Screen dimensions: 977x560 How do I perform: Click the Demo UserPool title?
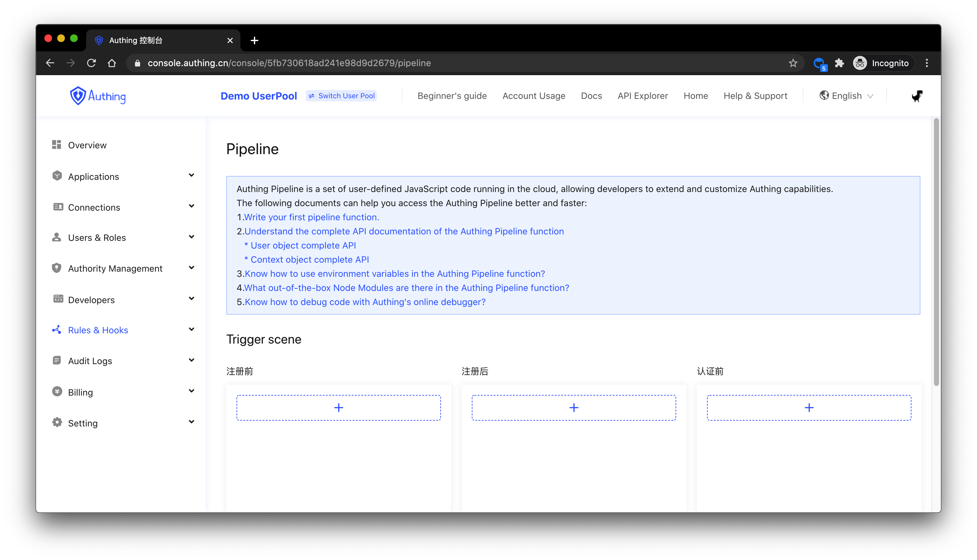click(259, 96)
